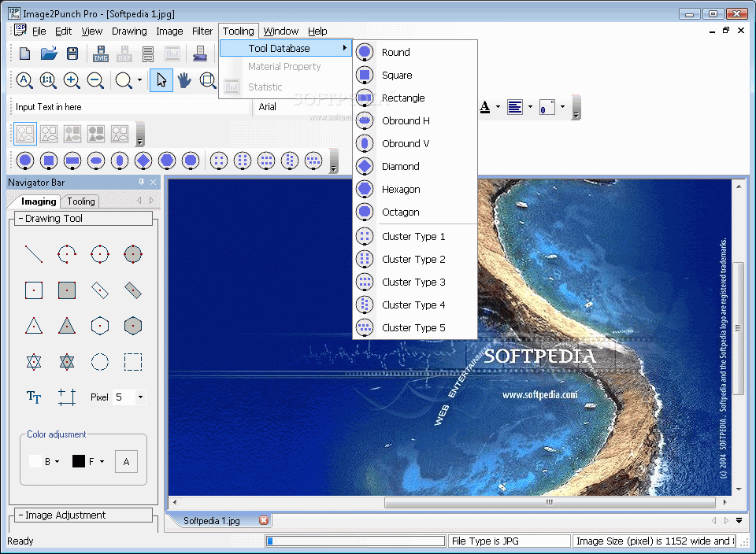Click the Zoom Out magnifier icon
Viewport: 756px width, 554px height.
(95, 80)
